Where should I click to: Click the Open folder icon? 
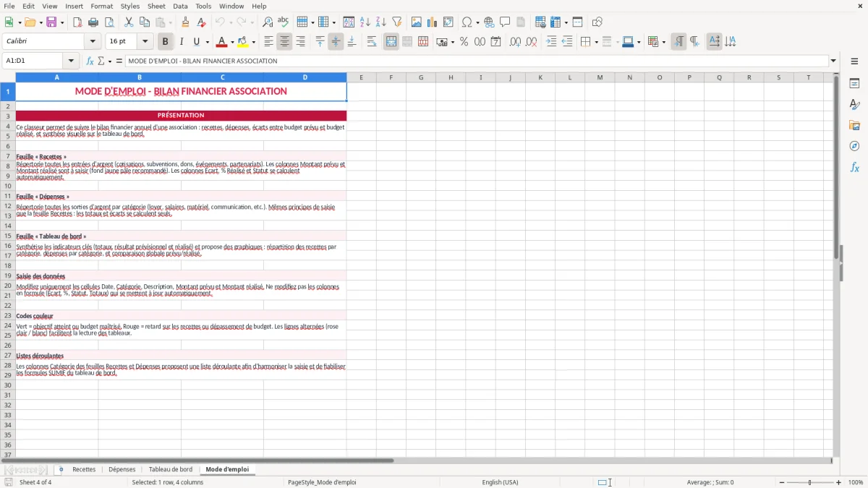pyautogui.click(x=30, y=22)
